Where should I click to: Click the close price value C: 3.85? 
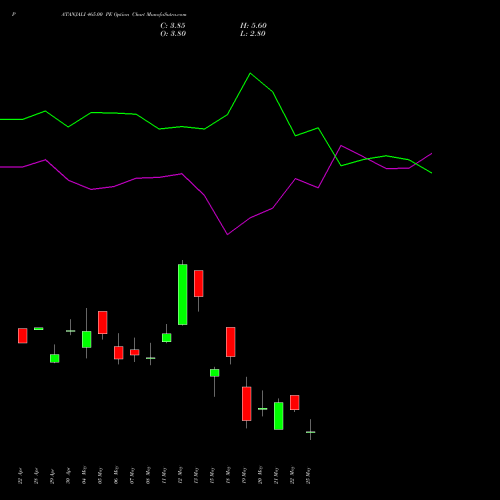pos(173,26)
